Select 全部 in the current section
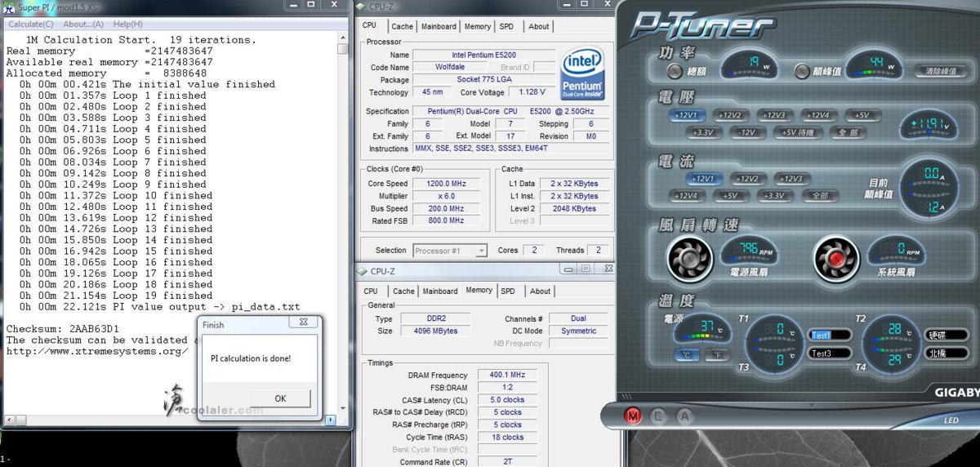The image size is (980, 467). pyautogui.click(x=819, y=195)
